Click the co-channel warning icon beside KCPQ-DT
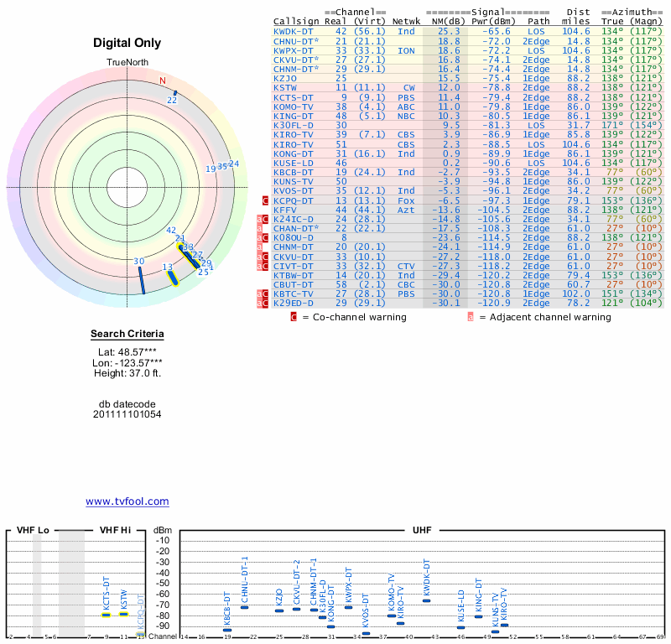The image size is (671, 644). (265, 201)
